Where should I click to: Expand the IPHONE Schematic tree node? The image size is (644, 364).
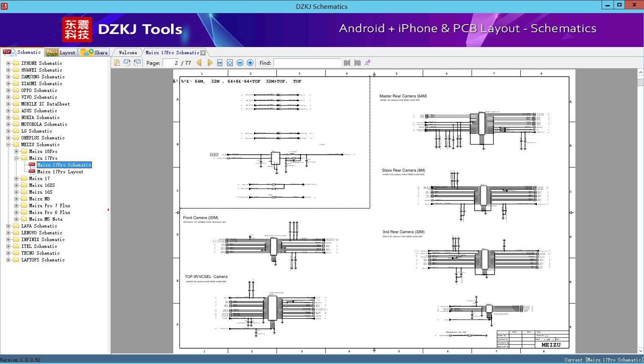pyautogui.click(x=8, y=63)
